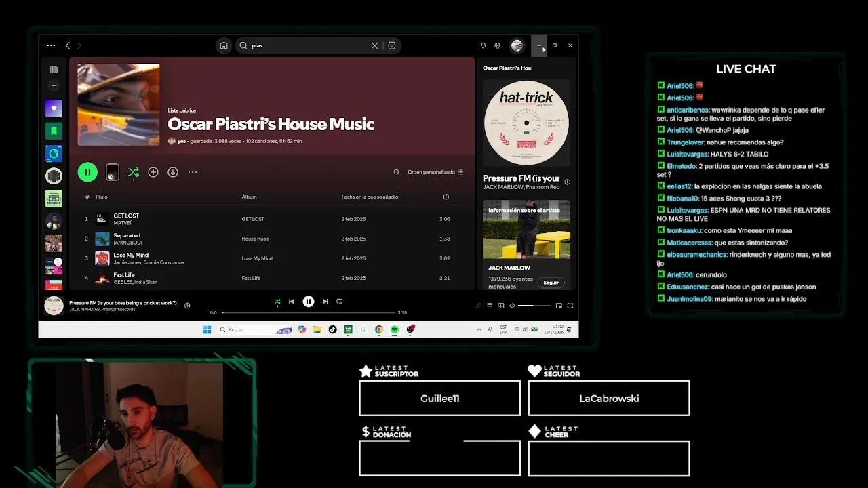Open Spotify notifications bell
Viewport: 868px width, 488px height.
pyautogui.click(x=483, y=45)
